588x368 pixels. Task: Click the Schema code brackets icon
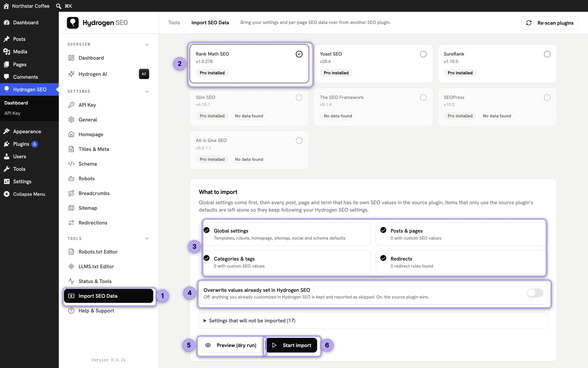coord(71,164)
